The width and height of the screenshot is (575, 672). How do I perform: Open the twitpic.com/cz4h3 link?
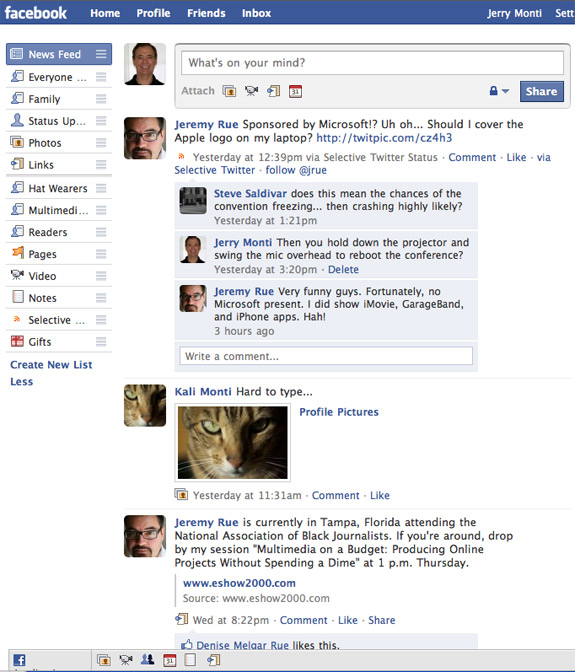(384, 138)
